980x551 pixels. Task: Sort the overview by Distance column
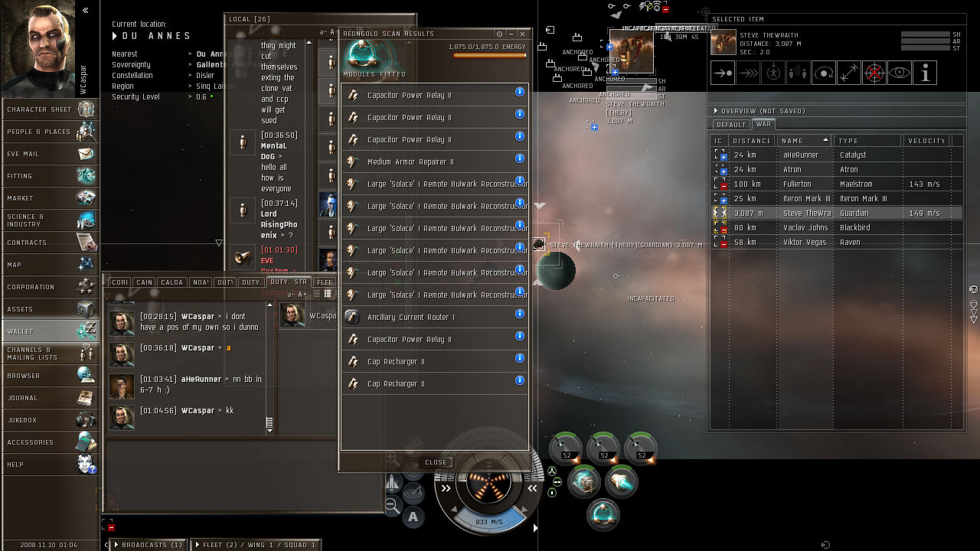coord(752,141)
